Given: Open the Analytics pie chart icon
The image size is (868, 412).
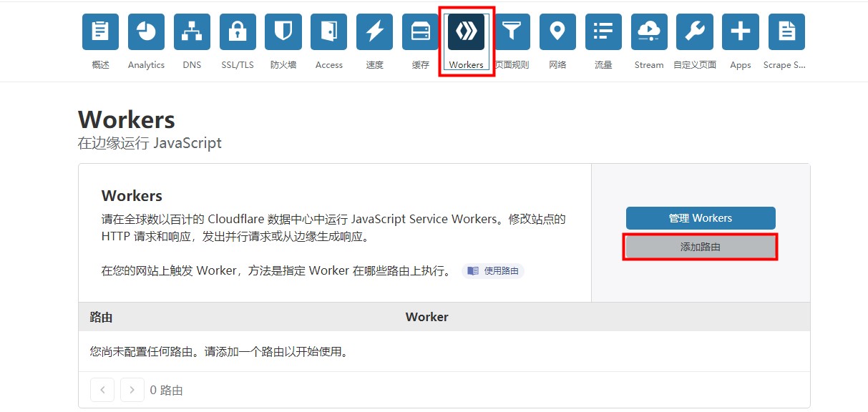Looking at the screenshot, I should pos(146,31).
